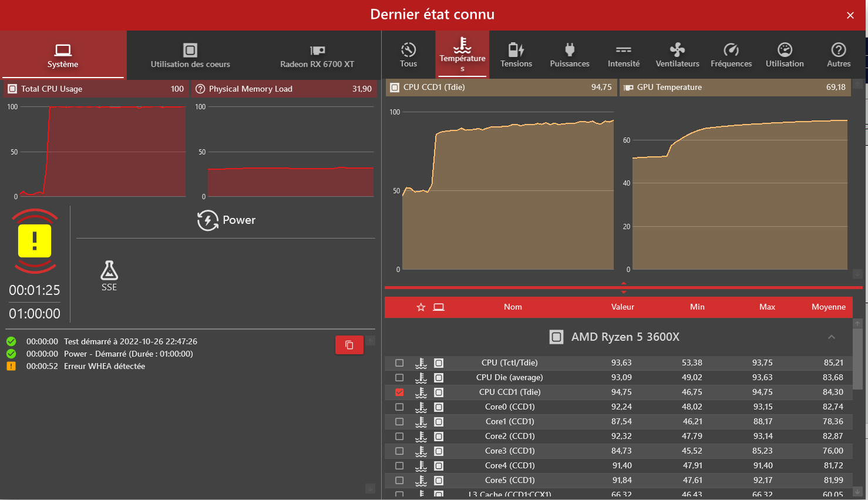Click the yellow warning status icon
The width and height of the screenshot is (868, 500).
(x=35, y=241)
